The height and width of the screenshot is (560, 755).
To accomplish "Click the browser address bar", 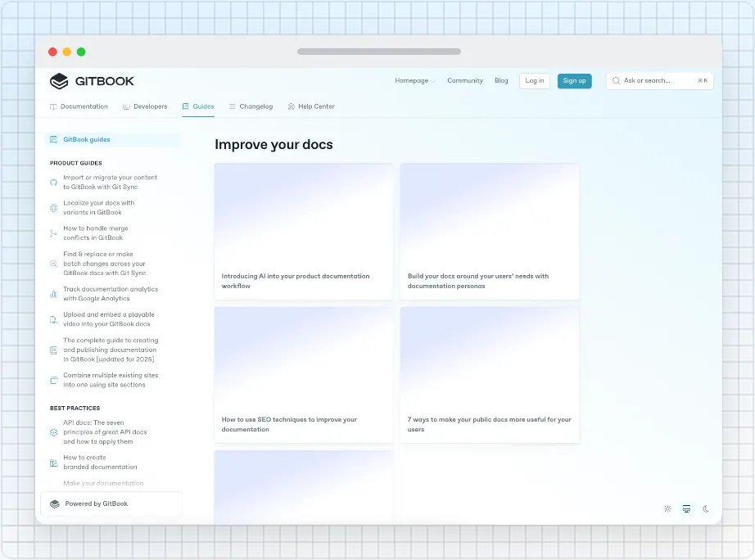I will tap(379, 52).
